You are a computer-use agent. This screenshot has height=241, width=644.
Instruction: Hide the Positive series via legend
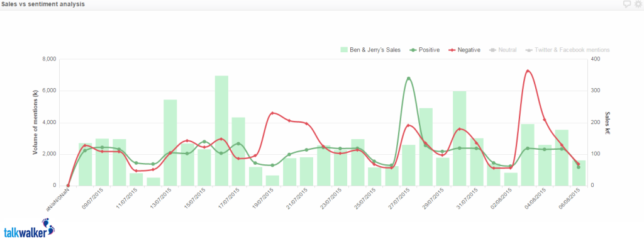tap(425, 50)
